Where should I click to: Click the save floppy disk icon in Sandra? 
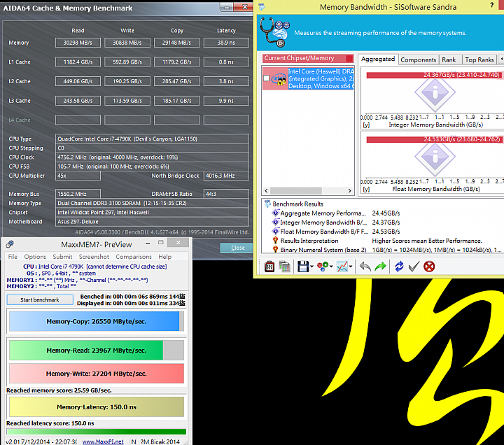click(x=303, y=267)
